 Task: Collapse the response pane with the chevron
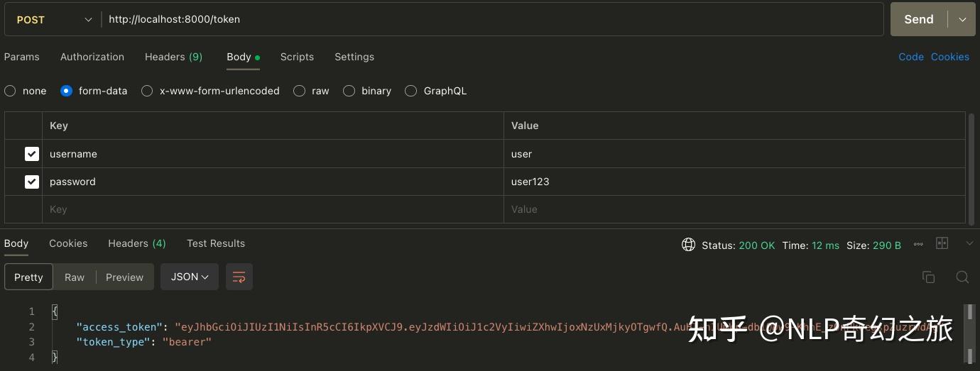pyautogui.click(x=969, y=243)
